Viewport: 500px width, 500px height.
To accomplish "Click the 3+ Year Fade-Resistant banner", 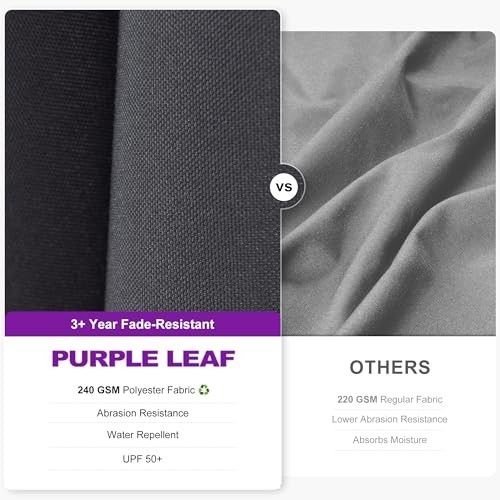I will [143, 324].
